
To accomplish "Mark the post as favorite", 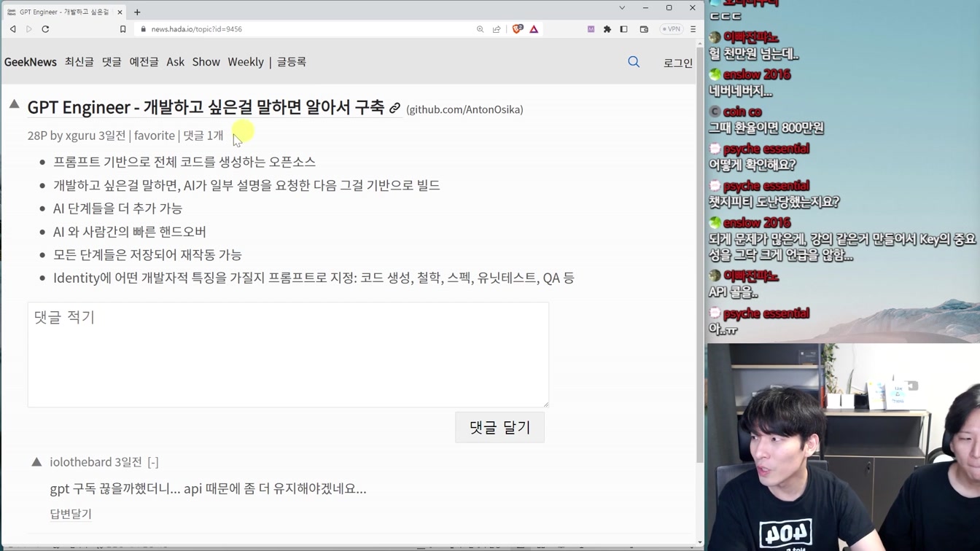I will point(155,136).
